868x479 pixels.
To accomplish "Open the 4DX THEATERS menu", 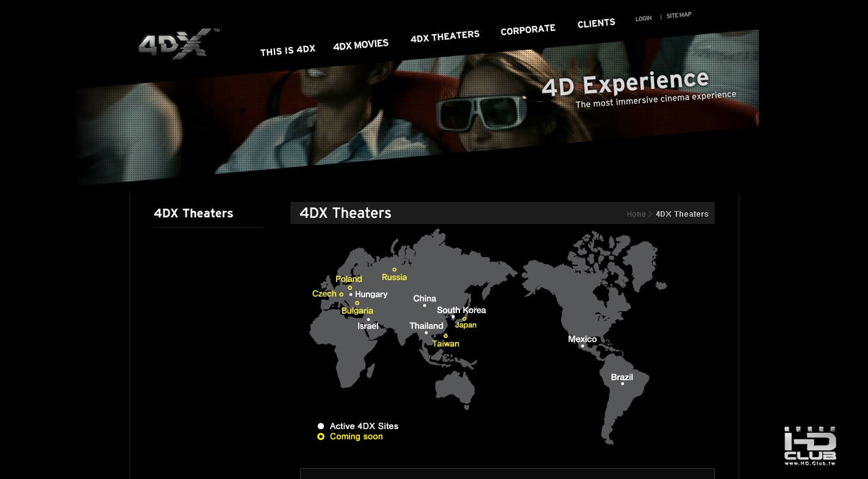I will coord(445,37).
